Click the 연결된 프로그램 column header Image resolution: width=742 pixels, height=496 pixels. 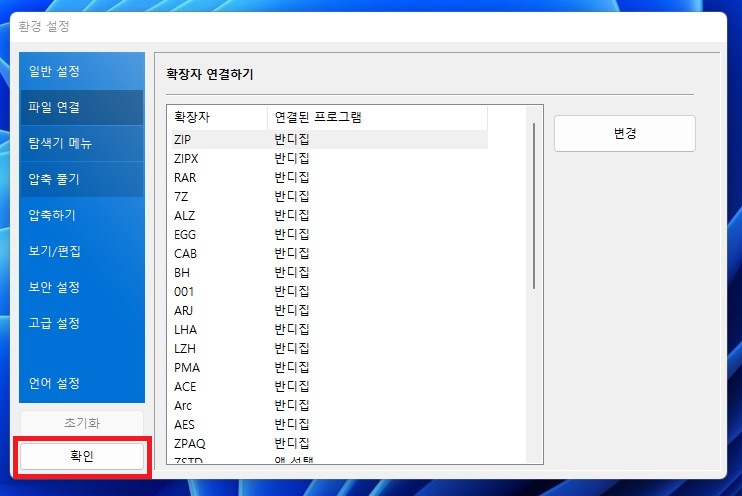coord(378,117)
